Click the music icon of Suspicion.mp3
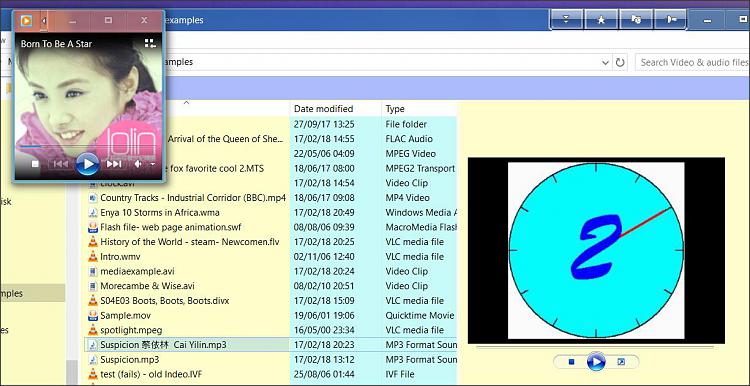750x386 pixels. (x=93, y=359)
